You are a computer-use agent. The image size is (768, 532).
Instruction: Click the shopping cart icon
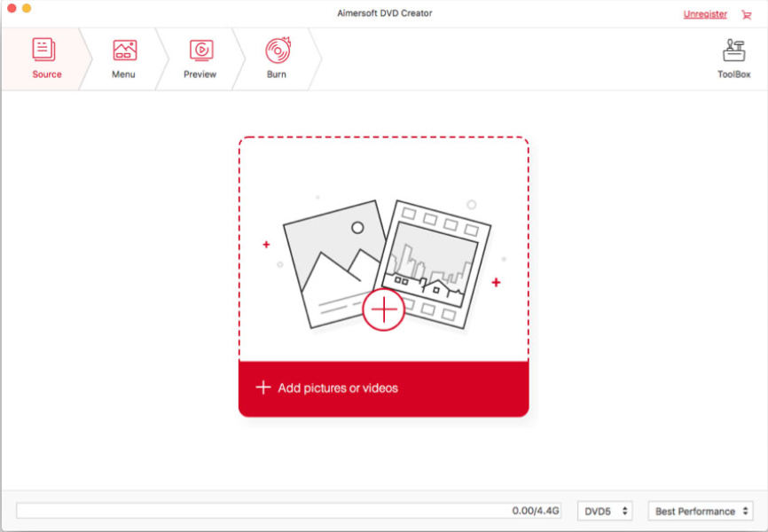746,14
